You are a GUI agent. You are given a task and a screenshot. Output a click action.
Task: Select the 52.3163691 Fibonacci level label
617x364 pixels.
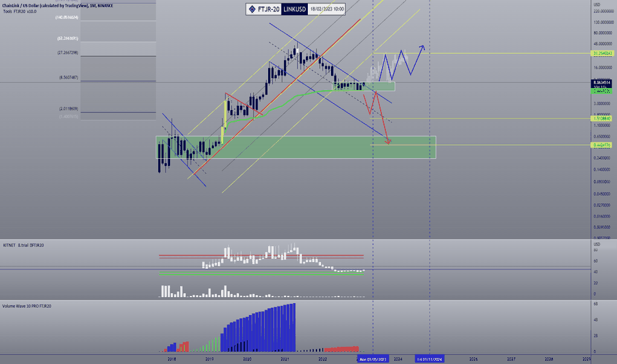click(68, 38)
